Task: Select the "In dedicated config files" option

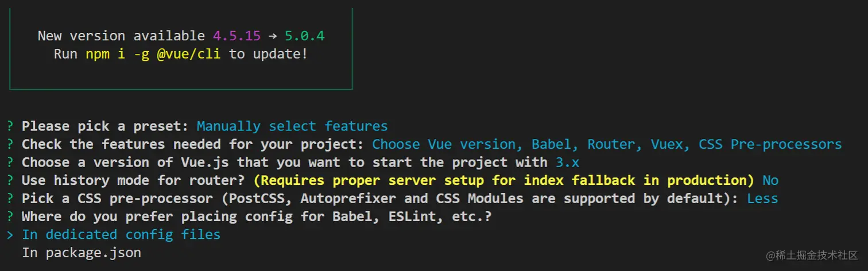Action: pyautogui.click(x=121, y=234)
